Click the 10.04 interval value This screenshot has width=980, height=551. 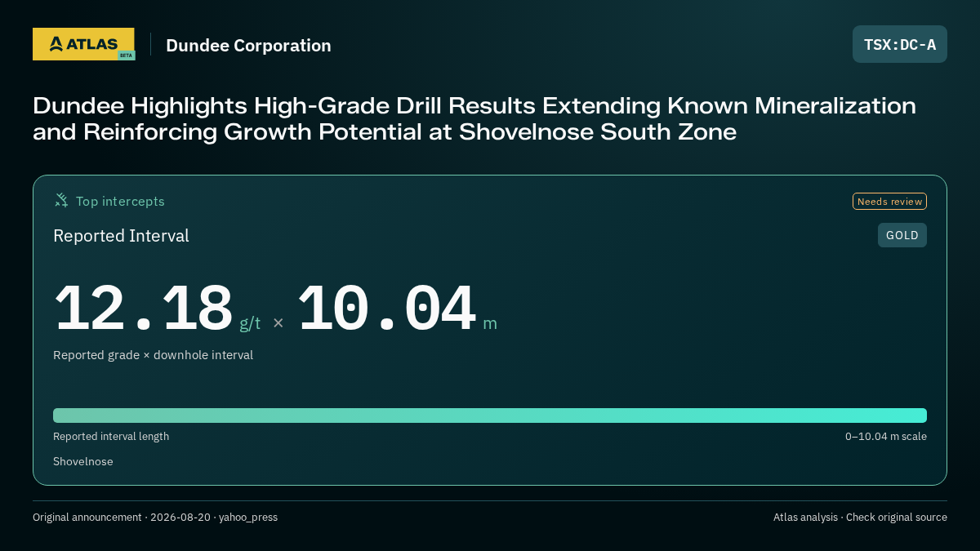(386, 309)
